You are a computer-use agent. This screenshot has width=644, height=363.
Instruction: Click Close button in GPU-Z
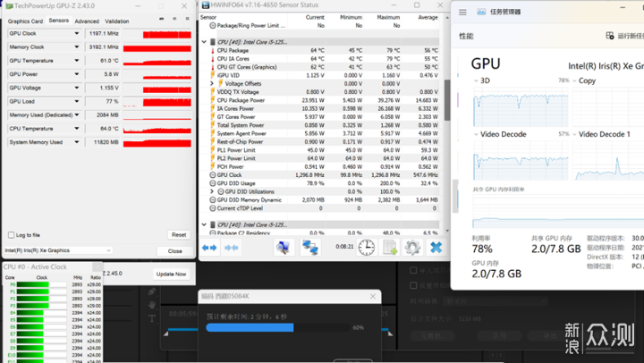coord(175,251)
